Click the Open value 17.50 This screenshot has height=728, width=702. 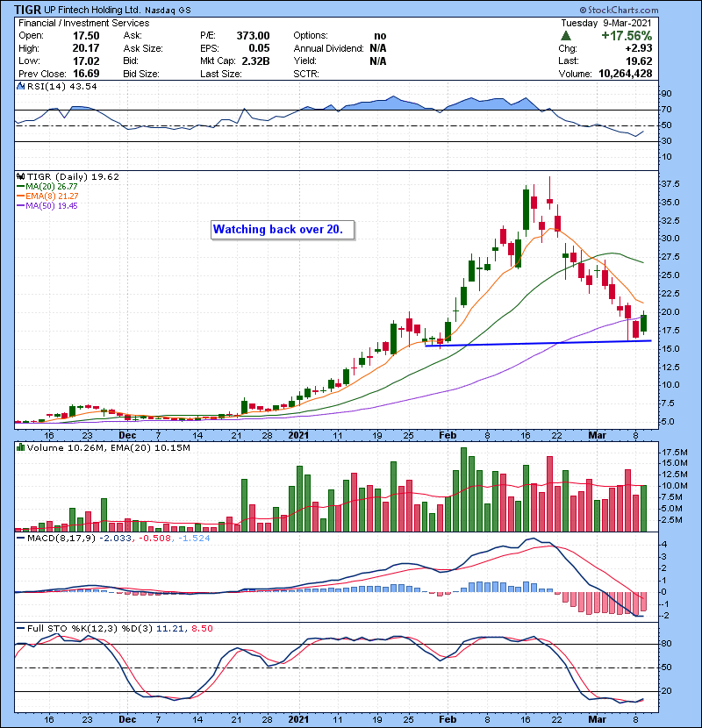(x=86, y=36)
